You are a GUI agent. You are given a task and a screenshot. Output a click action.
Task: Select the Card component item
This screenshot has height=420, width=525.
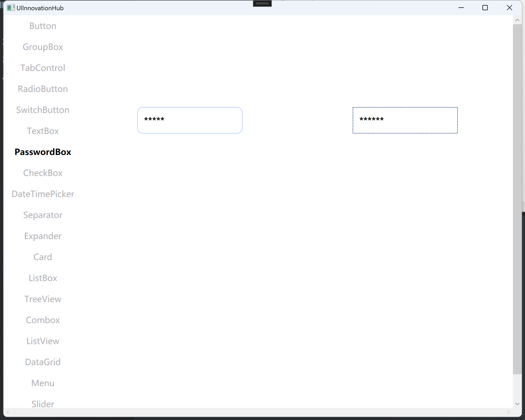coord(43,257)
